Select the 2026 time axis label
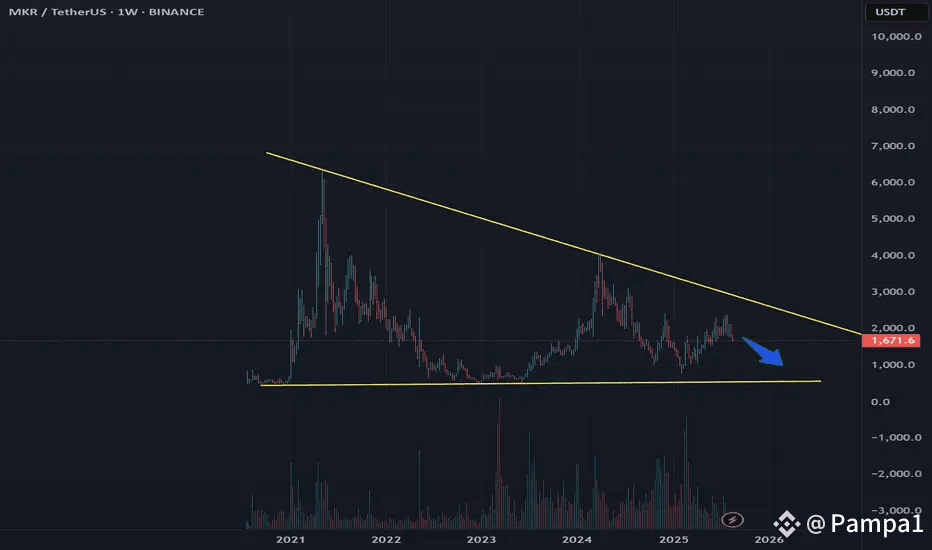 point(769,540)
